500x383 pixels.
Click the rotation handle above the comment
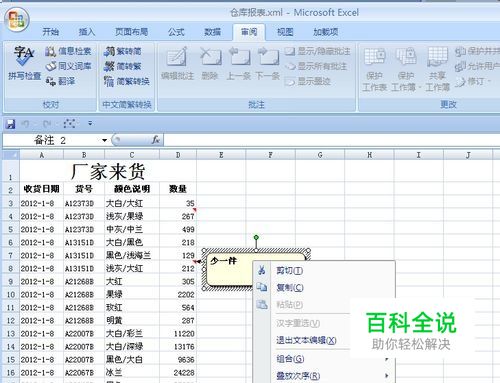256,237
